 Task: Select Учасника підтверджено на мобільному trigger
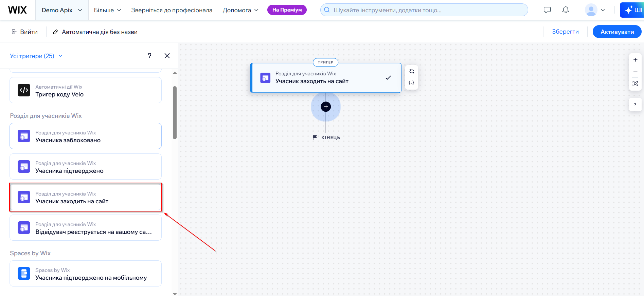[x=86, y=274]
